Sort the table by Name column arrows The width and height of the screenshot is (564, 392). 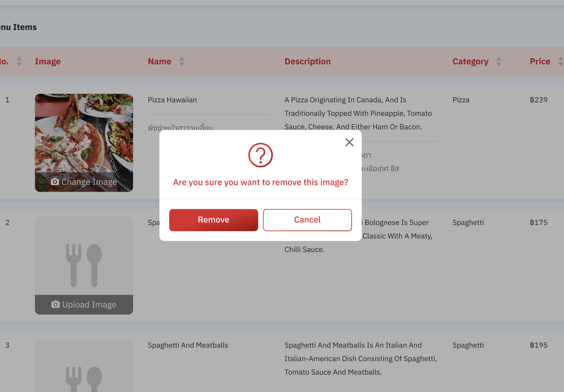pyautogui.click(x=182, y=61)
